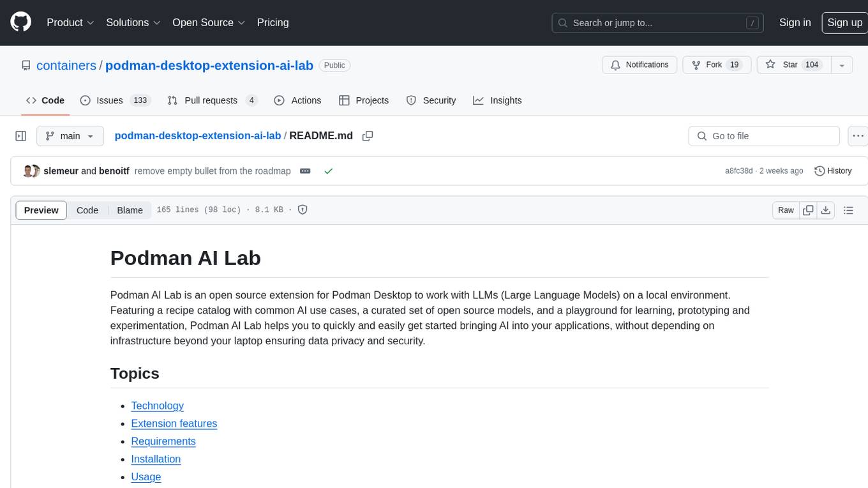Focus the Search or jump to field

pyautogui.click(x=659, y=23)
